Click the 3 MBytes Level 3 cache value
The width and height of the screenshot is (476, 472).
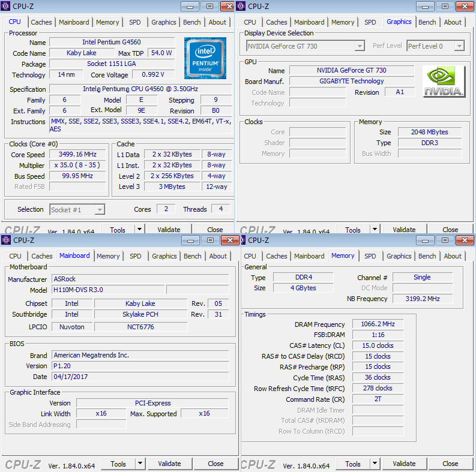172,187
